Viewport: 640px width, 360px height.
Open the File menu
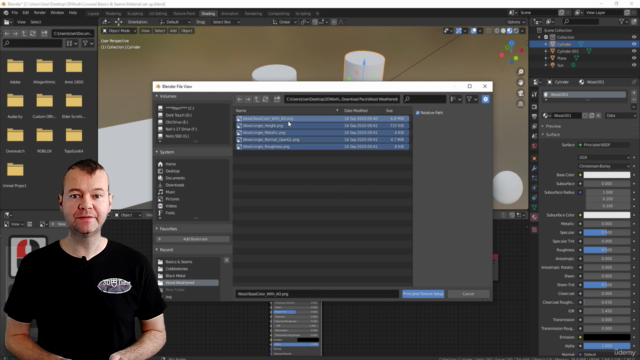(15, 13)
